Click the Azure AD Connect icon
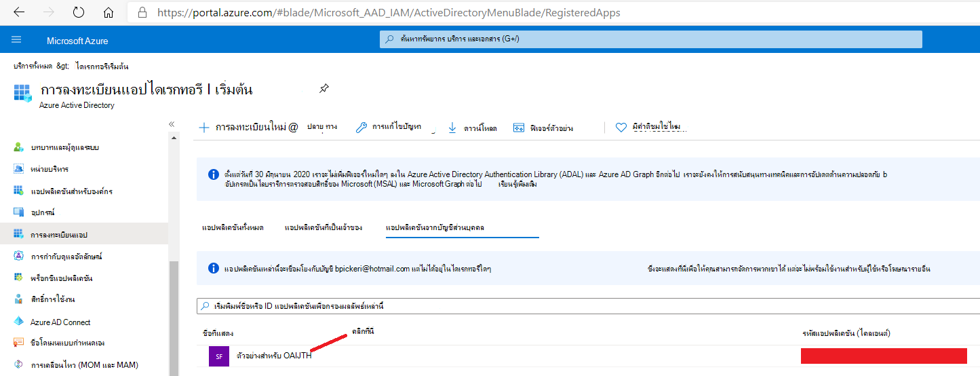980x376 pixels. [19, 321]
